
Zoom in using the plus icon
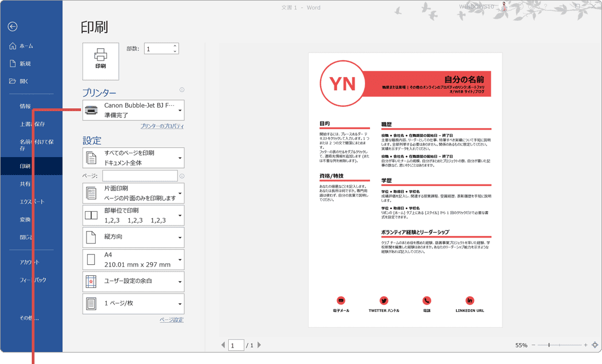coord(584,345)
